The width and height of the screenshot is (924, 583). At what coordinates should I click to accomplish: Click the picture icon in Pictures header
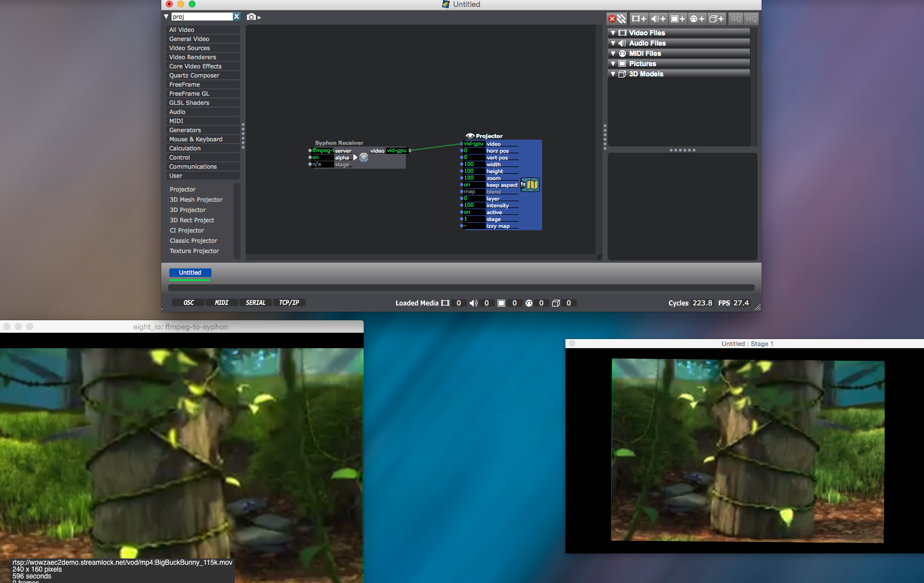click(x=622, y=64)
